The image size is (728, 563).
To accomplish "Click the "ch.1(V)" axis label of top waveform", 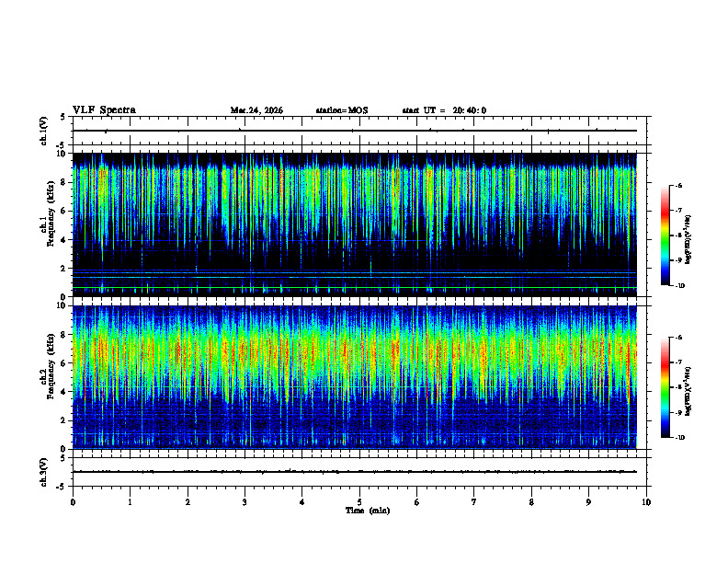I will point(43,131).
